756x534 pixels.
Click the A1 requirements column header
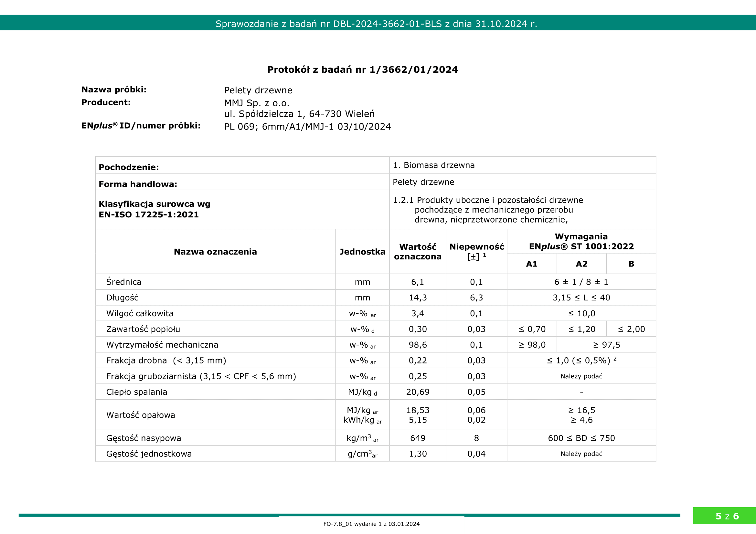tap(531, 264)
